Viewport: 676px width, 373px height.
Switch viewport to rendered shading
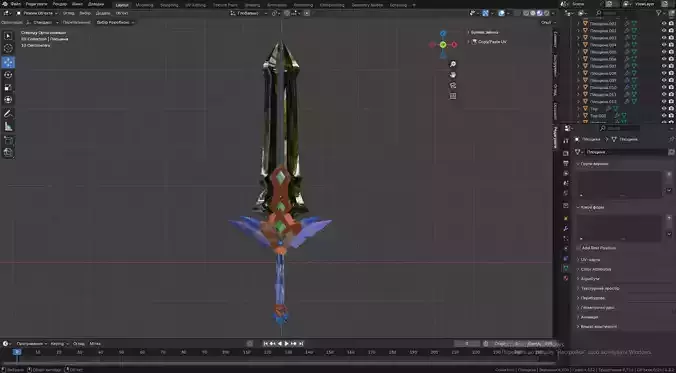pyautogui.click(x=546, y=13)
